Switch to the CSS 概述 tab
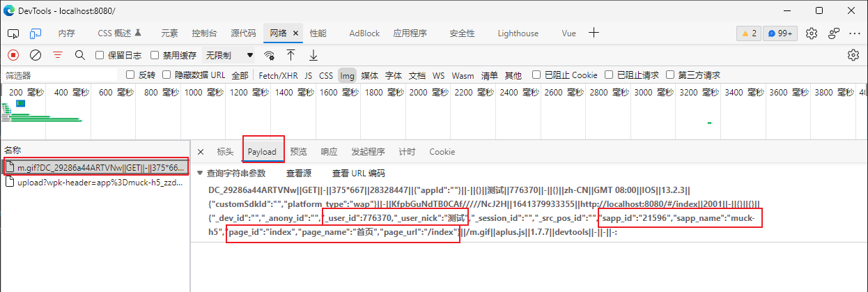Screen dimensions: 868x292 pyautogui.click(x=119, y=33)
